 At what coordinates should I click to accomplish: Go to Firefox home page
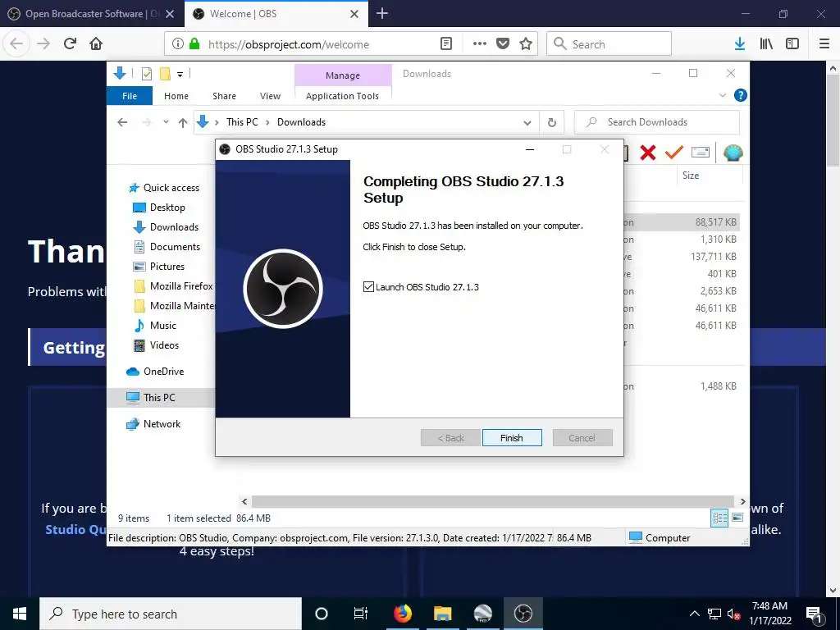point(96,44)
